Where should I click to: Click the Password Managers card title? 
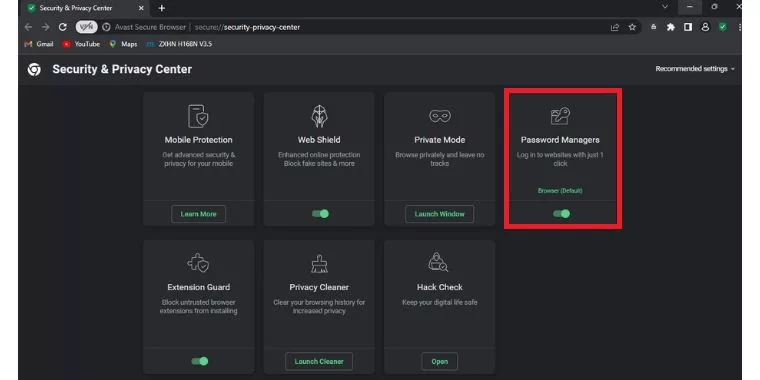[560, 140]
